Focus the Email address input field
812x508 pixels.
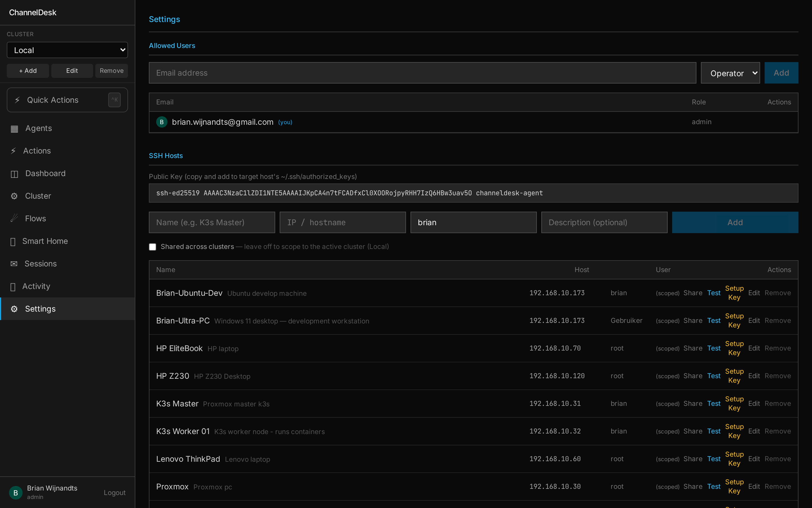(422, 73)
